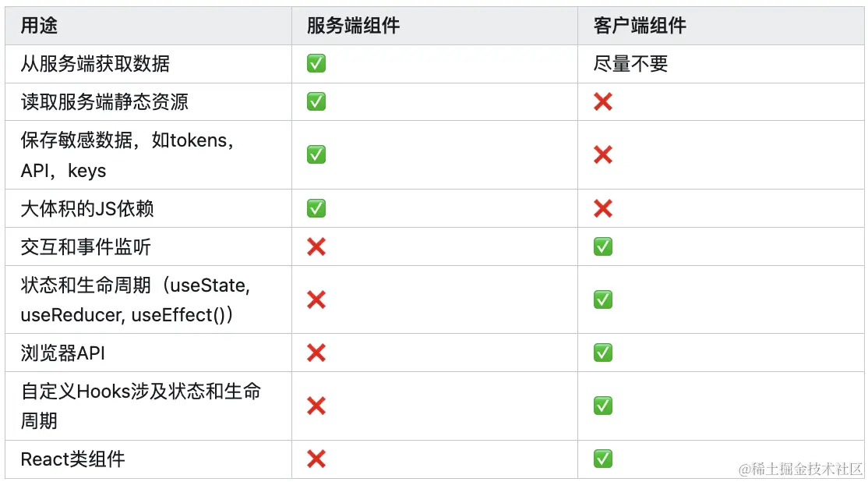
Task: Click the server-side red cross for 交互和事件监听
Action: (316, 247)
